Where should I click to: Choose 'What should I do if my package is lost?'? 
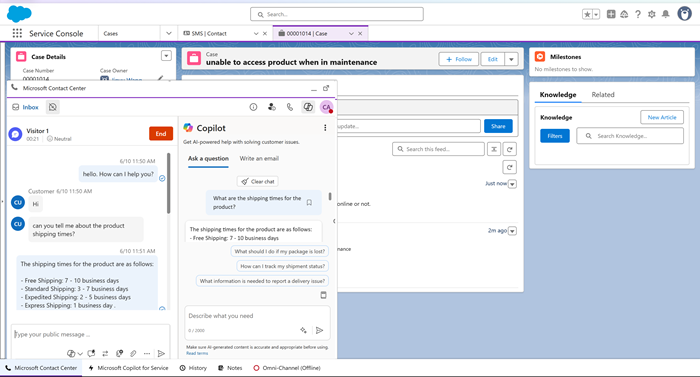[279, 251]
